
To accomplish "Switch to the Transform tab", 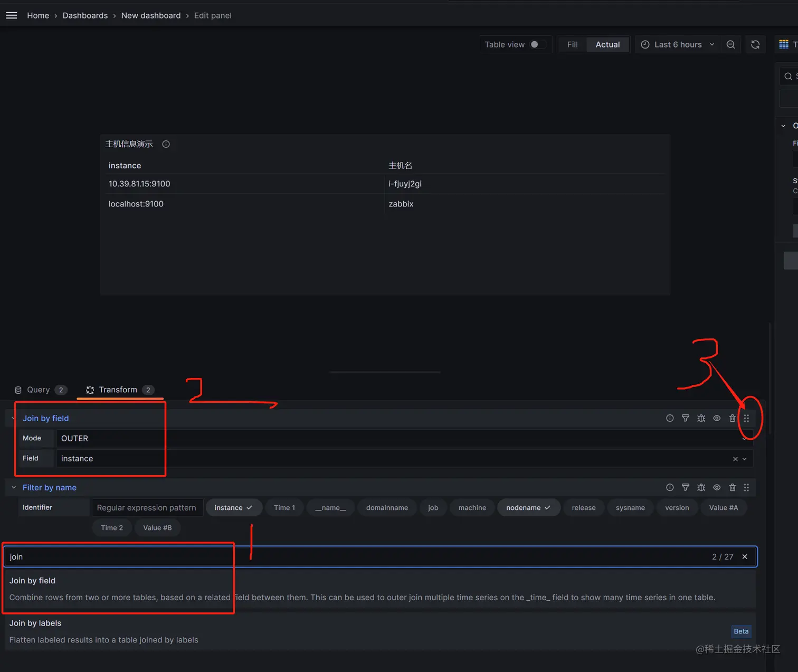I will [120, 390].
